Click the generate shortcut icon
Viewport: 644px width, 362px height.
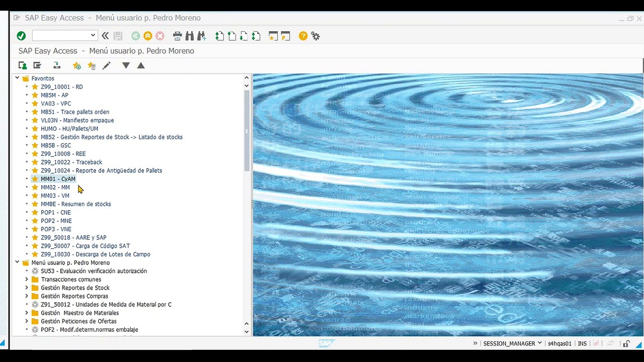pos(285,36)
